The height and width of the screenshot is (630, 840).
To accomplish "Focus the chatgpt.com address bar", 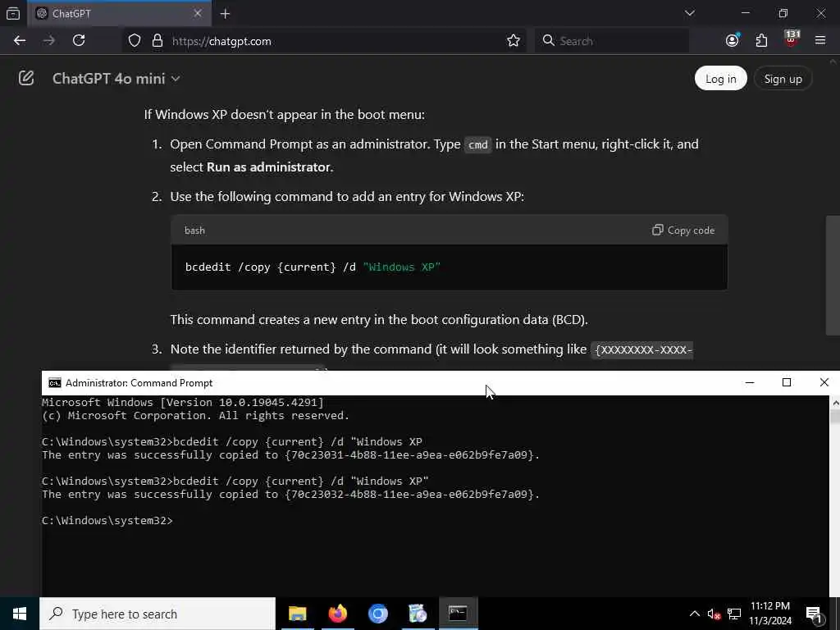I will click(324, 41).
